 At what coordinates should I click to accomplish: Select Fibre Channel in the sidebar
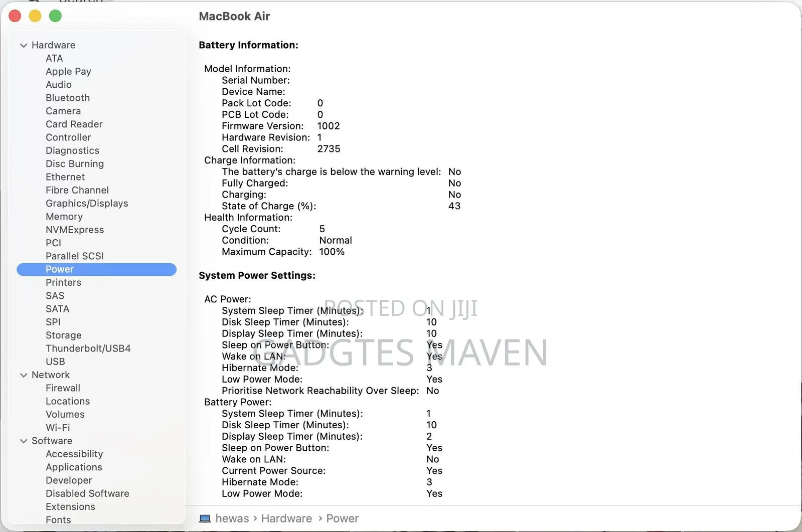[x=77, y=190]
